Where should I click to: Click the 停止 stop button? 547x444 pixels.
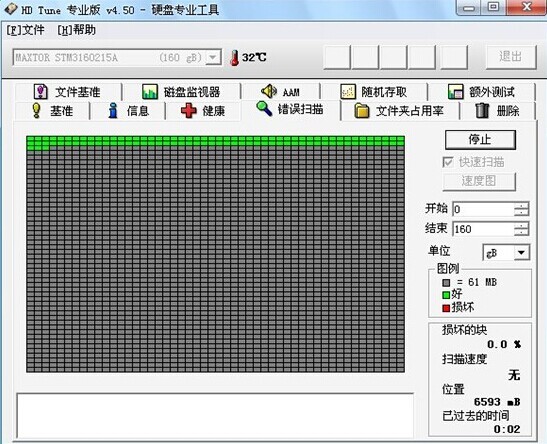click(480, 140)
